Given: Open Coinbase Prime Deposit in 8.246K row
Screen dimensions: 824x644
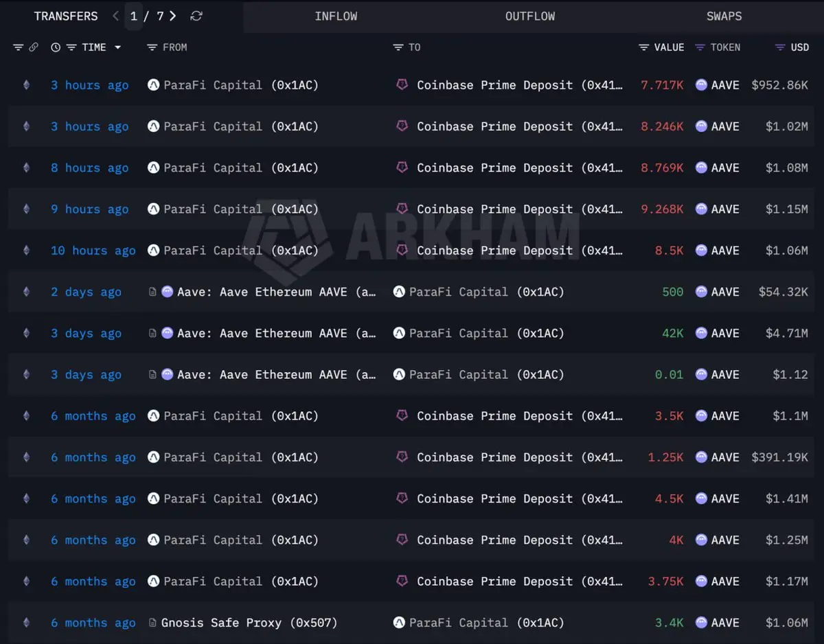Looking at the screenshot, I should tap(520, 126).
